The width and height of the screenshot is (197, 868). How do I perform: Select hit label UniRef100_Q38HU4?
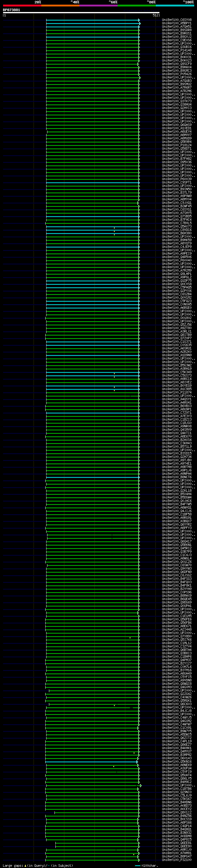pos(177,104)
